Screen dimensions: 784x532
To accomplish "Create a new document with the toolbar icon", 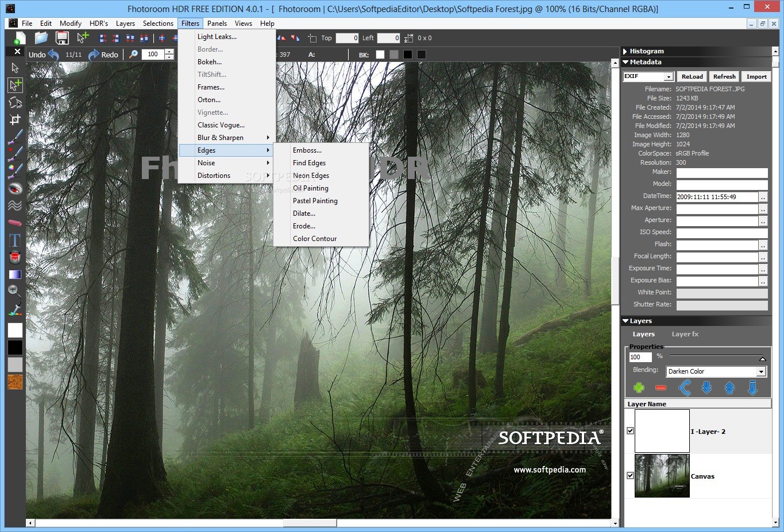I will click(20, 38).
